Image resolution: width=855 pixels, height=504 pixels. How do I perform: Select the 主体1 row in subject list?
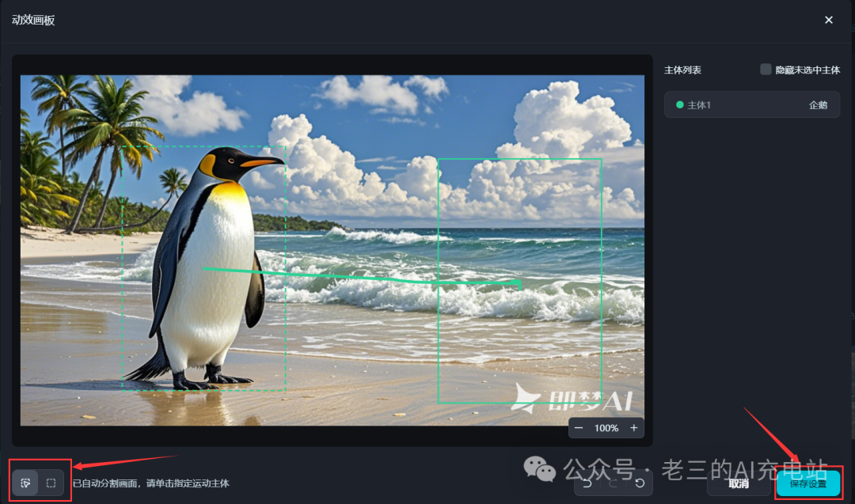click(x=752, y=104)
